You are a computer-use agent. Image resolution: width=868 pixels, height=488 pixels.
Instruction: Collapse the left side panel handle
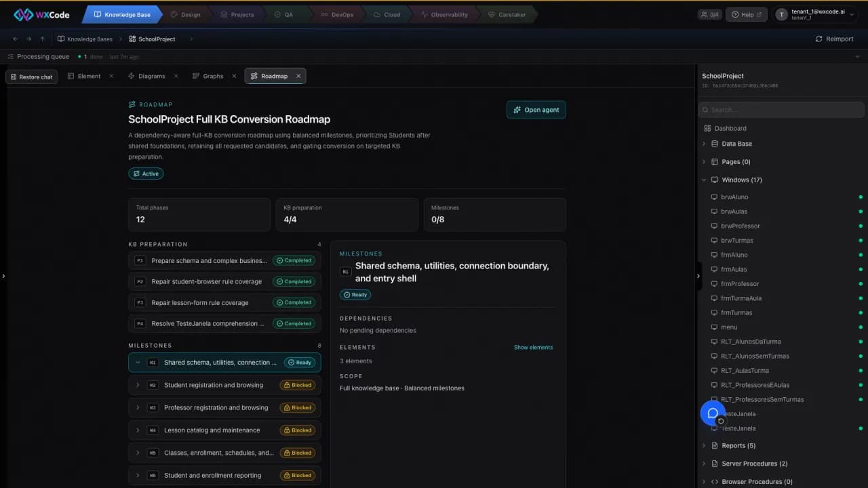3,276
